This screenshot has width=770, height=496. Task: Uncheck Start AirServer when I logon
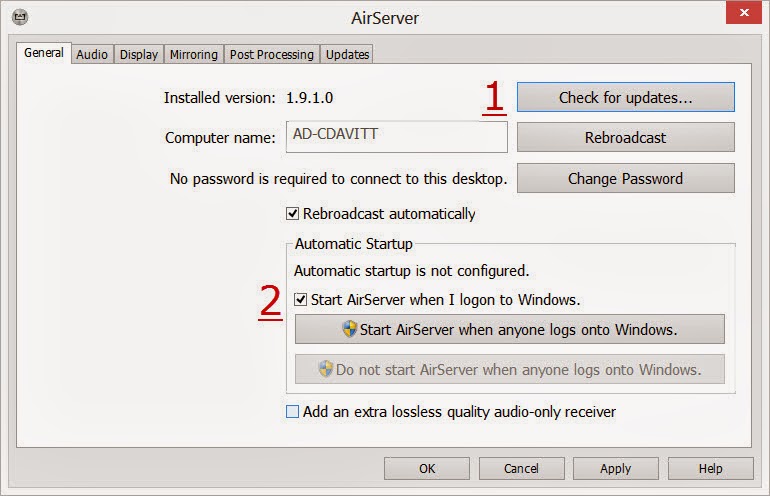pos(301,299)
